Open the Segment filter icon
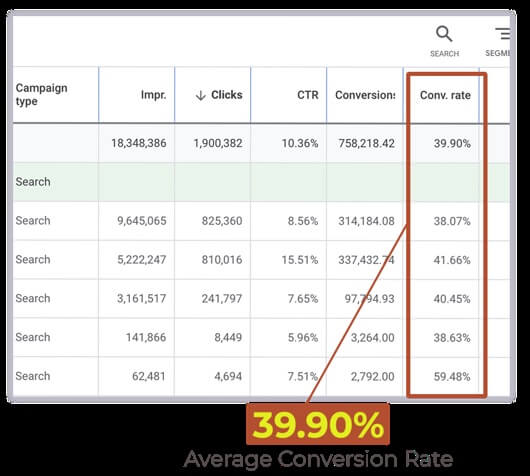Screen dimensions: 530x476 coord(503,34)
